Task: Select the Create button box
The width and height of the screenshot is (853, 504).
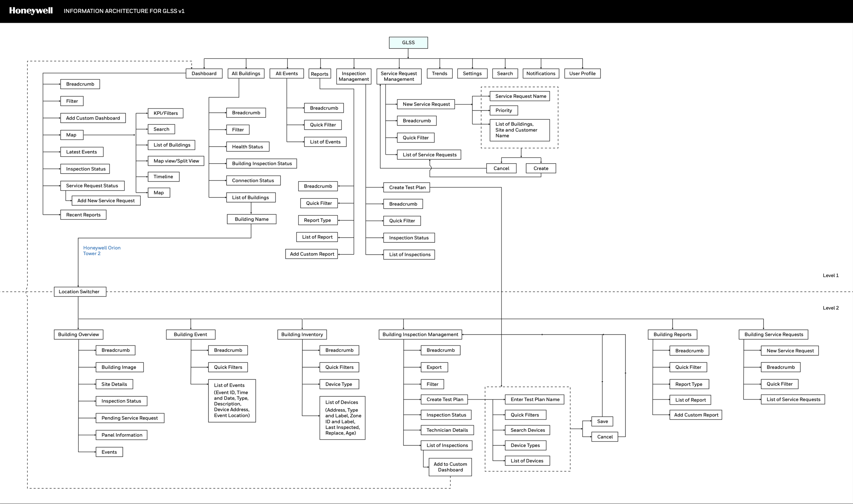Action: (540, 168)
